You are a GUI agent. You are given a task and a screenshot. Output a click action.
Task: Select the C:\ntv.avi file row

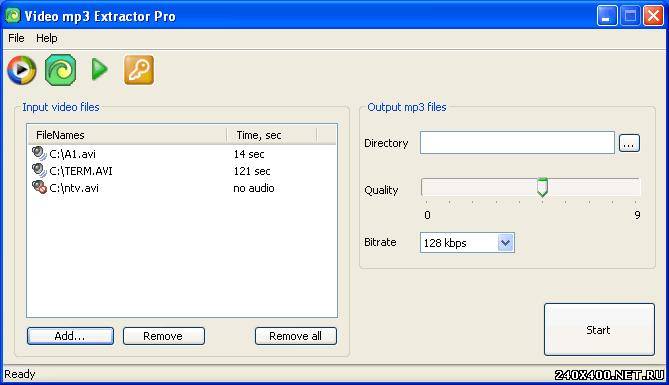pos(182,188)
